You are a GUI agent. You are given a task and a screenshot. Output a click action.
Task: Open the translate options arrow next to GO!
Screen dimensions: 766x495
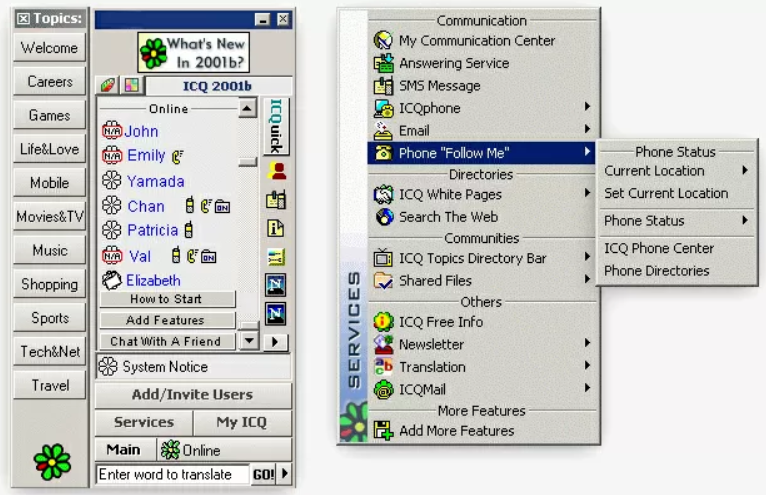(x=285, y=473)
